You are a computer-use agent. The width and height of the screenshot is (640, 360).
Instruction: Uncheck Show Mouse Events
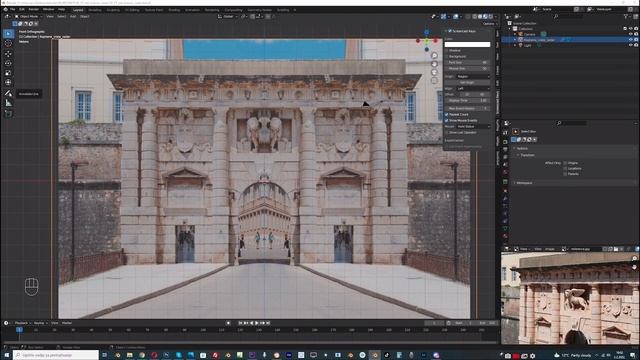[x=447, y=120]
